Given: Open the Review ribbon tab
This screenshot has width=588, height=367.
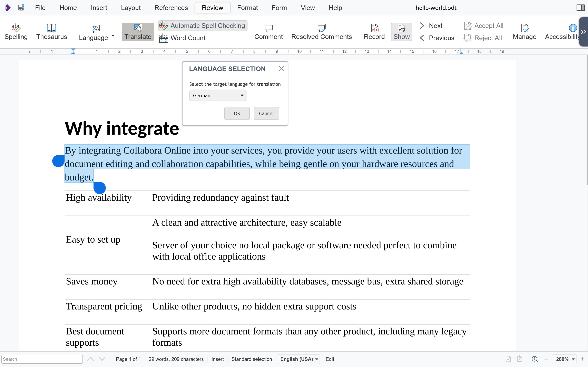Looking at the screenshot, I should pyautogui.click(x=212, y=7).
